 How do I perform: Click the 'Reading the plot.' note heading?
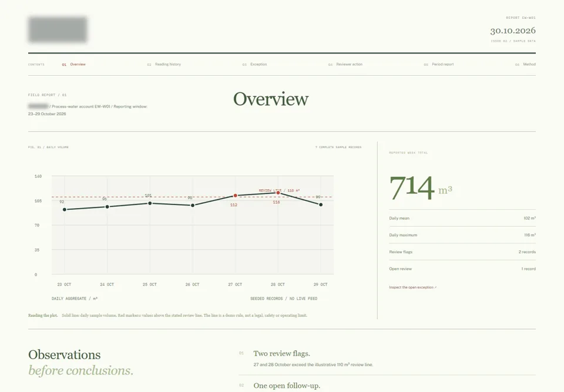pos(43,316)
